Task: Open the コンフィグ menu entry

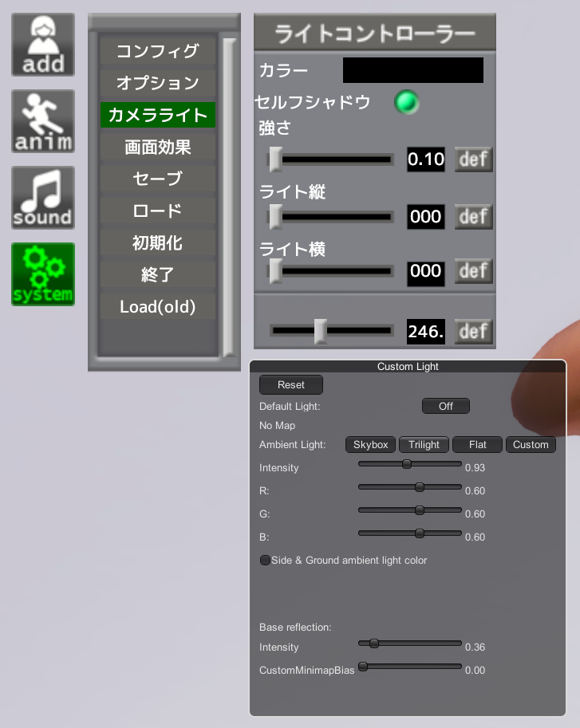Action: click(x=158, y=51)
